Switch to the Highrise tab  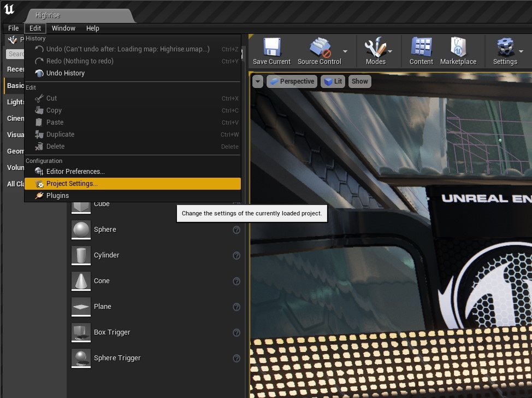click(48, 15)
